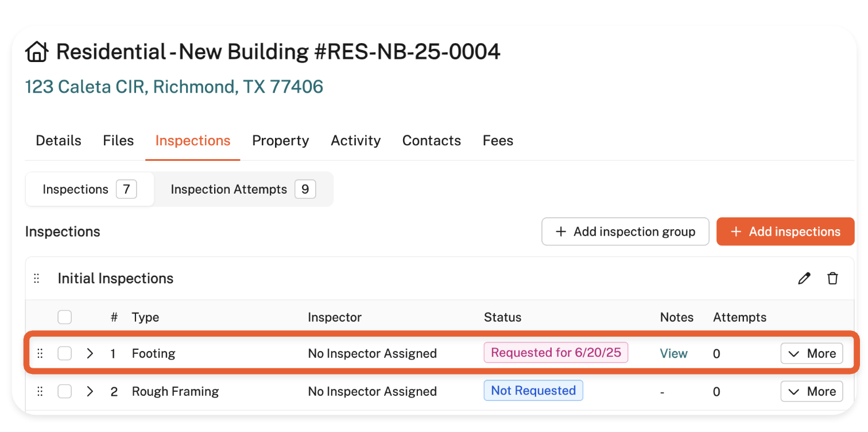This screenshot has height=432, width=868.
Task: Click the Requested for 6/20/25 status badge
Action: tap(556, 353)
